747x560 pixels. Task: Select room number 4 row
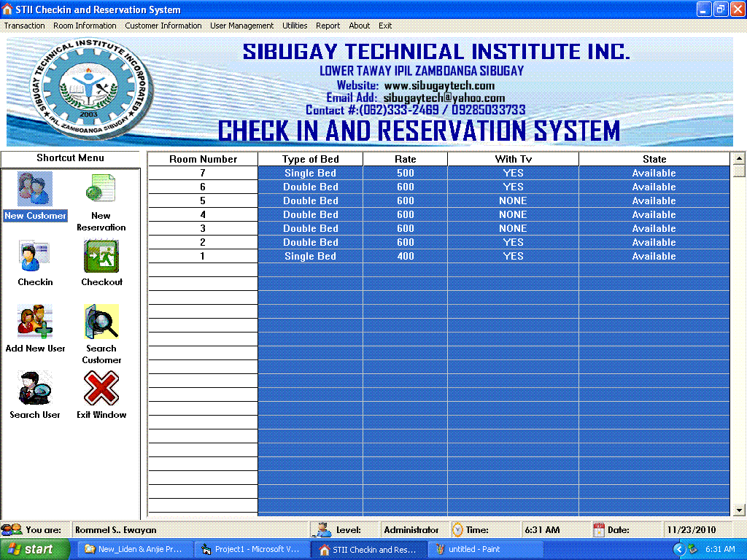[x=438, y=214]
